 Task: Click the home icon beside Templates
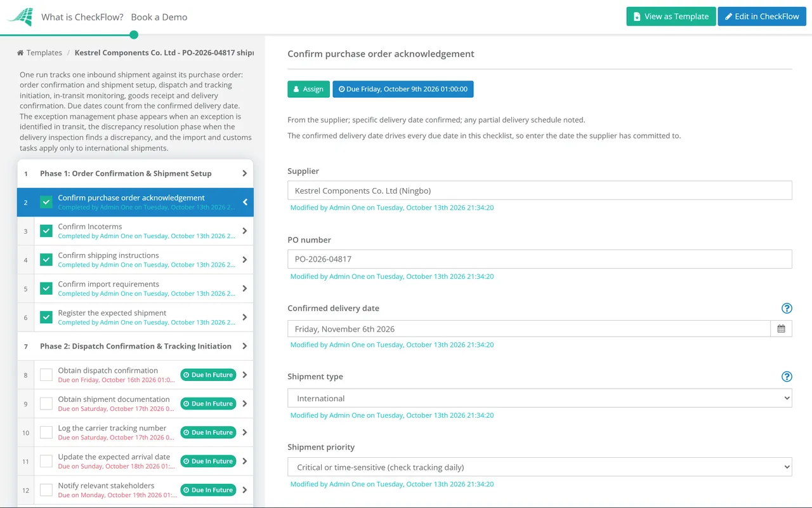click(x=20, y=53)
